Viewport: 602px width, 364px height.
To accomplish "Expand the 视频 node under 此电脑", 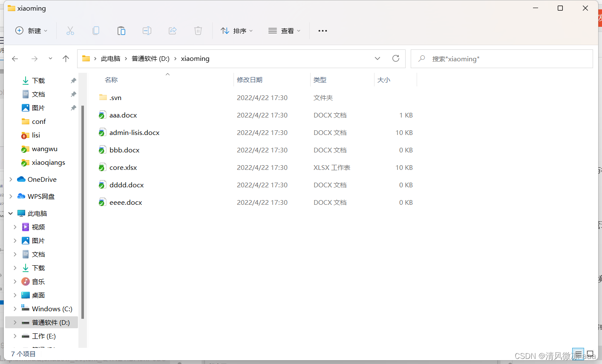I will [x=15, y=227].
